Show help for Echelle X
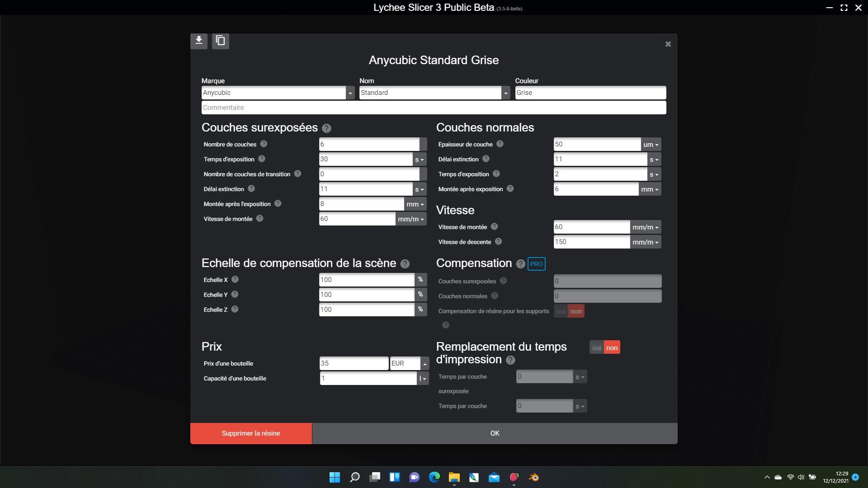868x488 pixels. [x=235, y=279]
